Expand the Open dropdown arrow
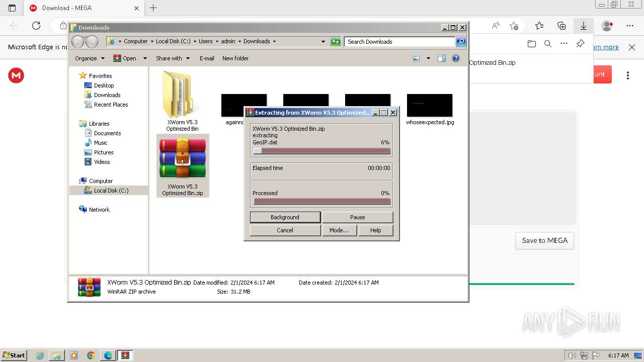 [145, 58]
